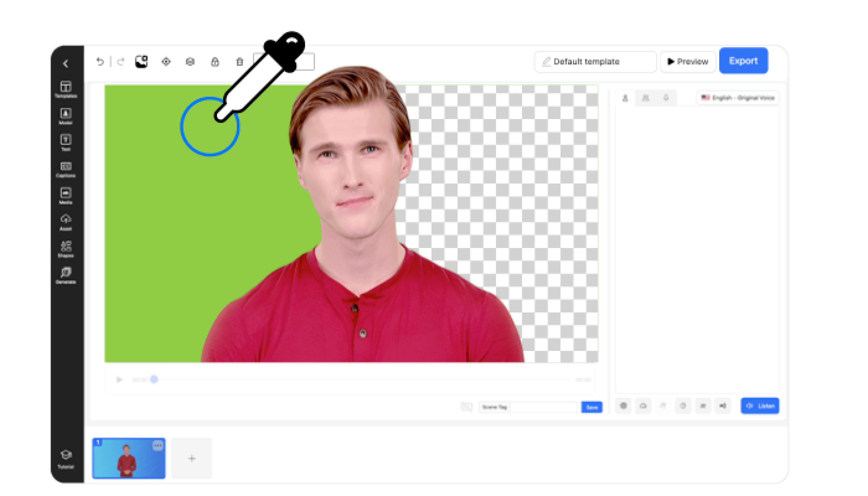
Task: Open the English - Original Voice dropdown
Action: point(738,98)
